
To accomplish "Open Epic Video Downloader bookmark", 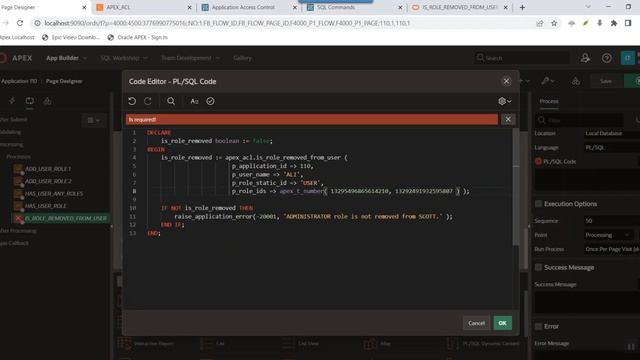I will [x=71, y=37].
